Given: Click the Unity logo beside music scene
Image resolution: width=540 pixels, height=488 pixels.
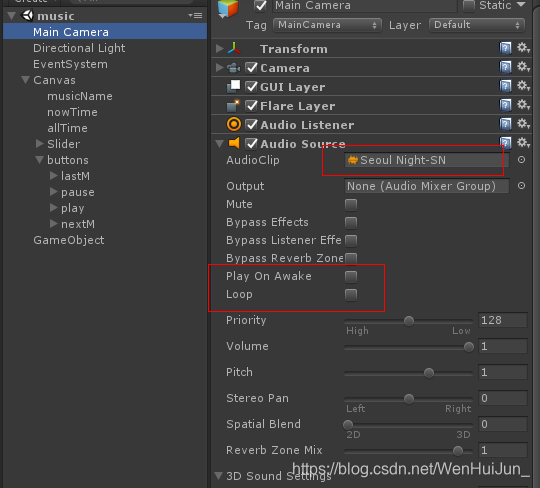Looking at the screenshot, I should tap(27, 15).
